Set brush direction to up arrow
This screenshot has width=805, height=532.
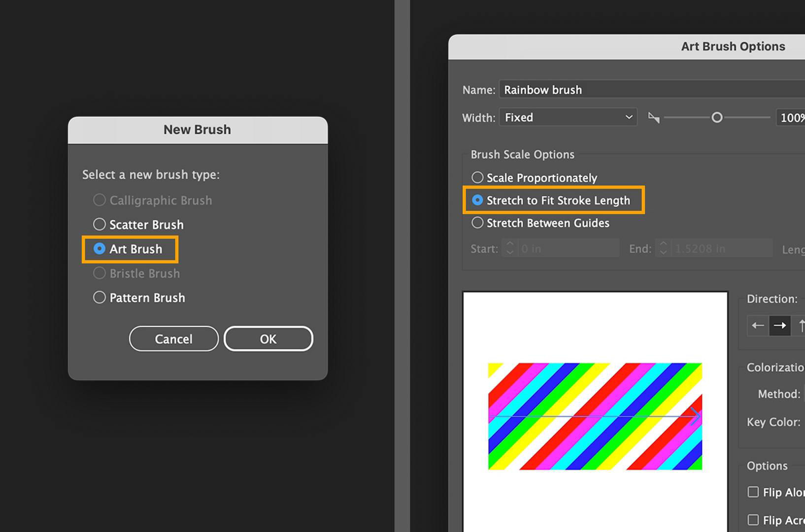[x=799, y=326]
